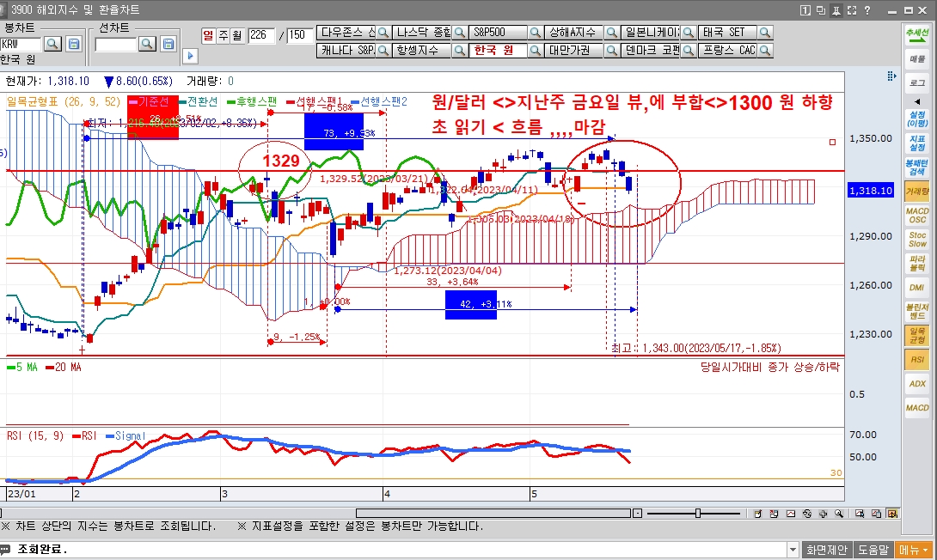Search the 봉차트 KRW symbol with magnifier
The height and width of the screenshot is (560, 937).
pos(52,44)
